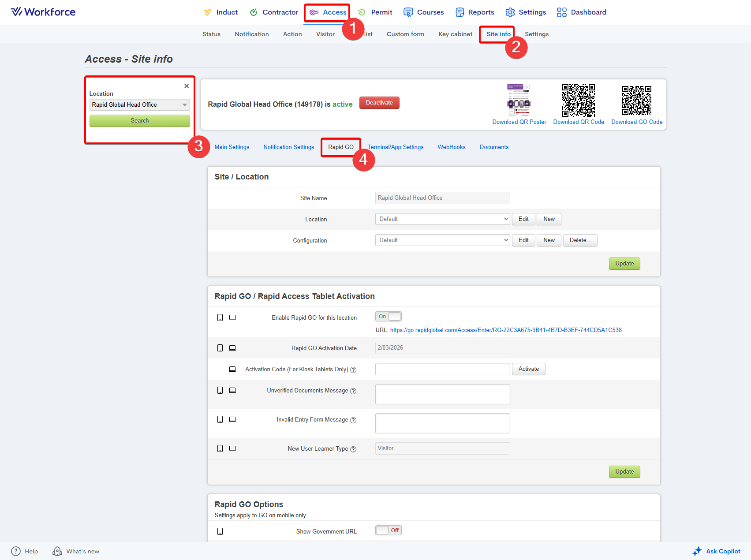The height and width of the screenshot is (560, 751).
Task: Click the Help question mark icon
Action: (16, 551)
